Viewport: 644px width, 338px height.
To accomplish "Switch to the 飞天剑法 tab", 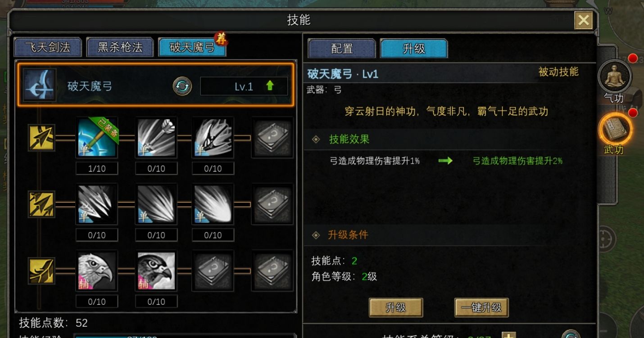I will (x=48, y=47).
